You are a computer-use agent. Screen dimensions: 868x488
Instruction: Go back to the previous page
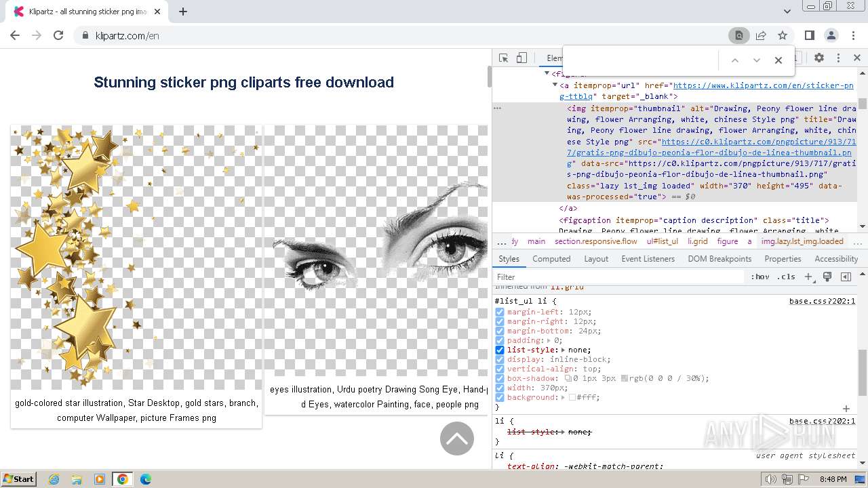tap(15, 36)
